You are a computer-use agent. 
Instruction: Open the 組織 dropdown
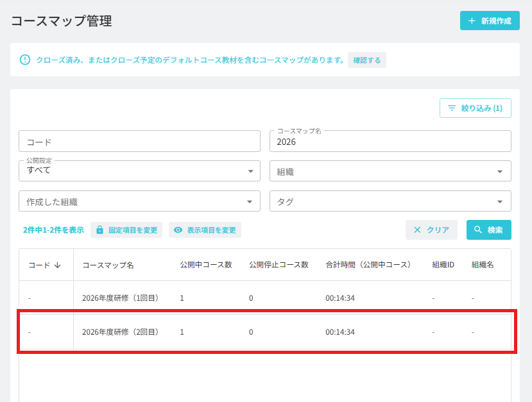click(390, 171)
